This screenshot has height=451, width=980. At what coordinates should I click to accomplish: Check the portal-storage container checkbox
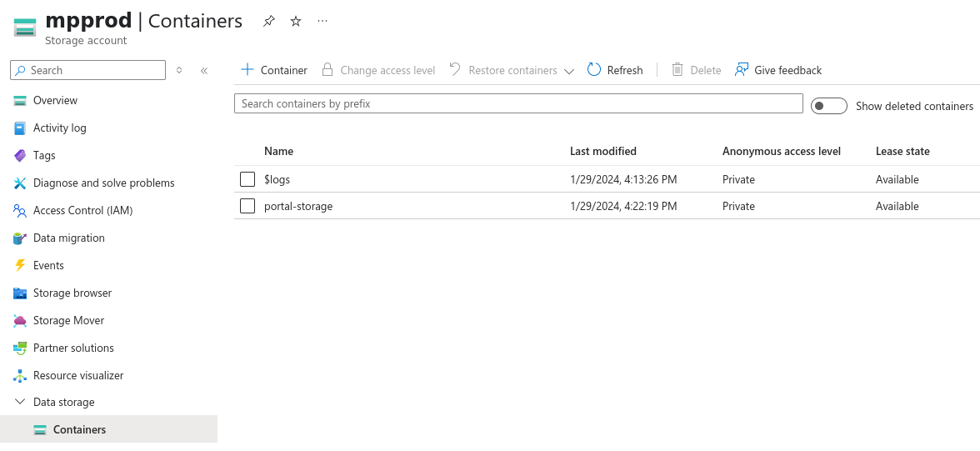pos(247,206)
